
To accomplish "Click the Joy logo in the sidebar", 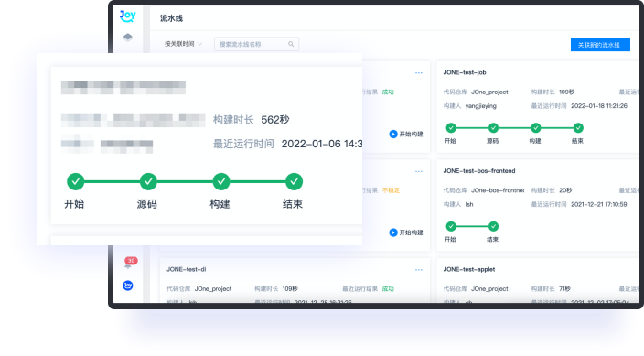I will [128, 16].
